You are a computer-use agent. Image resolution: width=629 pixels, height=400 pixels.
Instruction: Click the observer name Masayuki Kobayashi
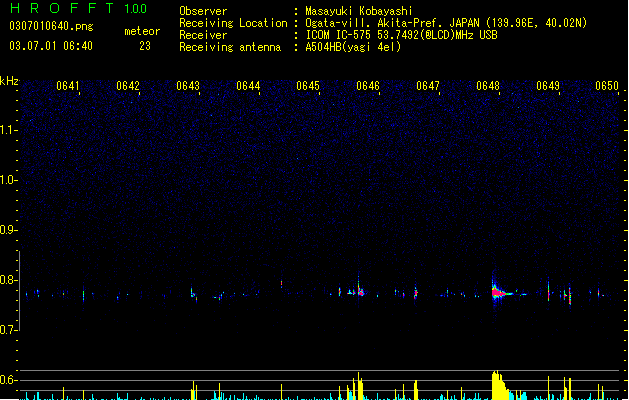359,11
